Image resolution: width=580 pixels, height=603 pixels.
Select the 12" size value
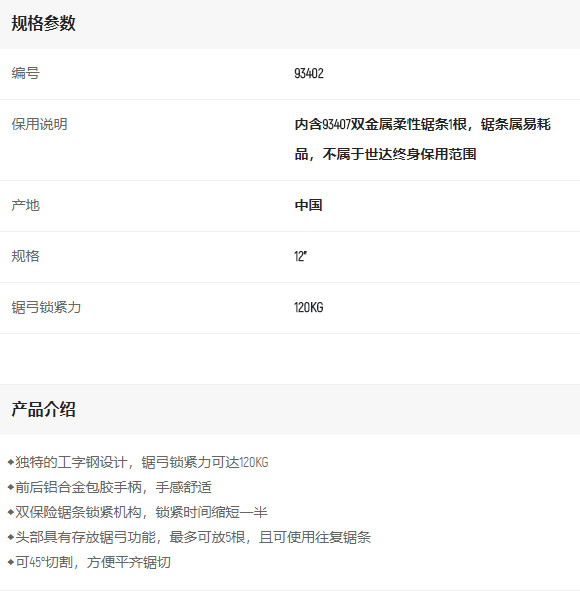point(300,257)
